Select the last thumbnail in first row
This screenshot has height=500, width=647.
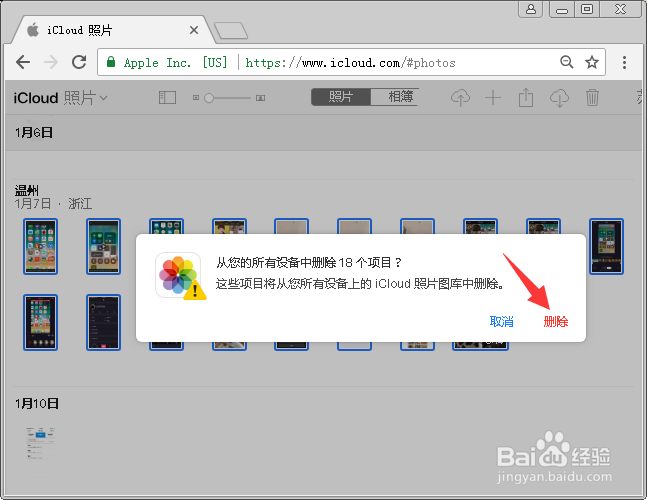(x=606, y=246)
